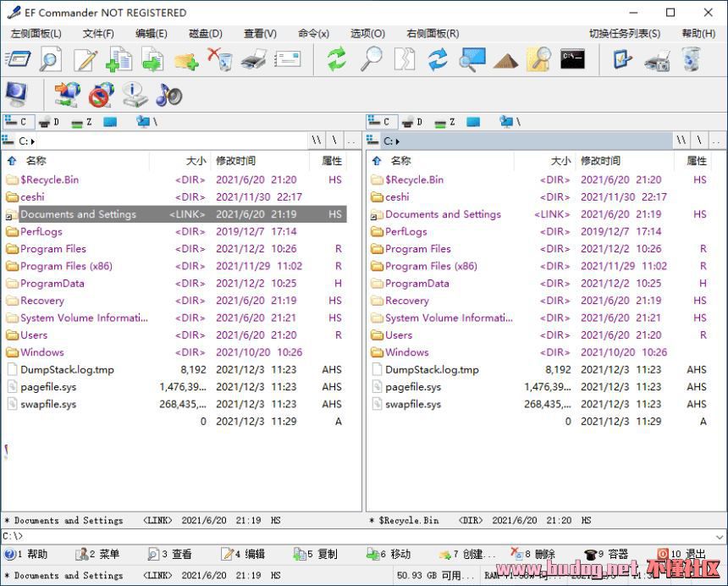This screenshot has width=728, height=586.
Task: Click the printer icon in the toolbar
Action: [254, 59]
